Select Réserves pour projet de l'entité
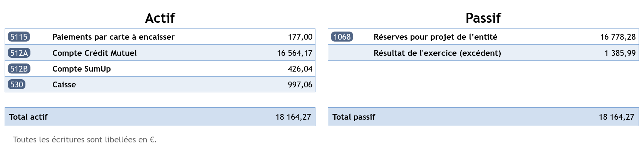Viewport: 644px width, 152px height. (x=435, y=37)
